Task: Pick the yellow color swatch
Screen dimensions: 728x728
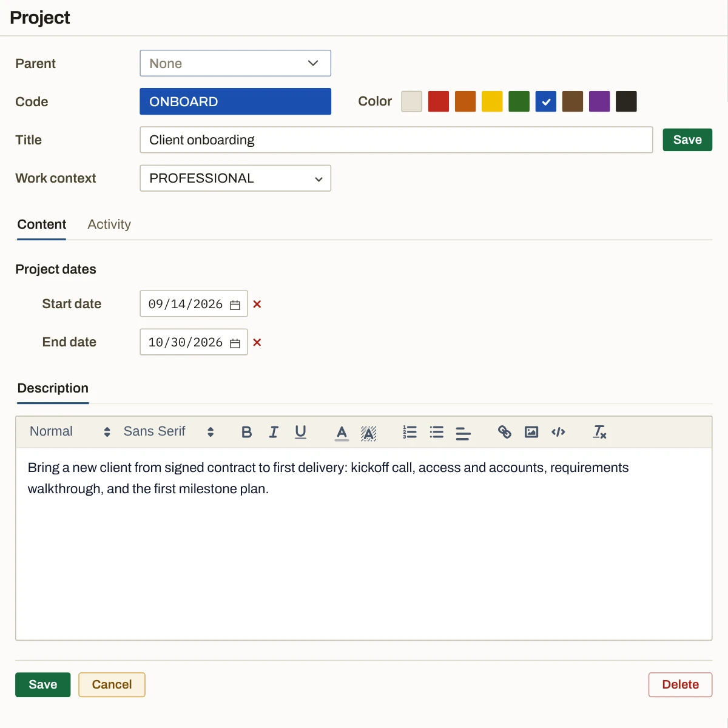Action: click(492, 101)
